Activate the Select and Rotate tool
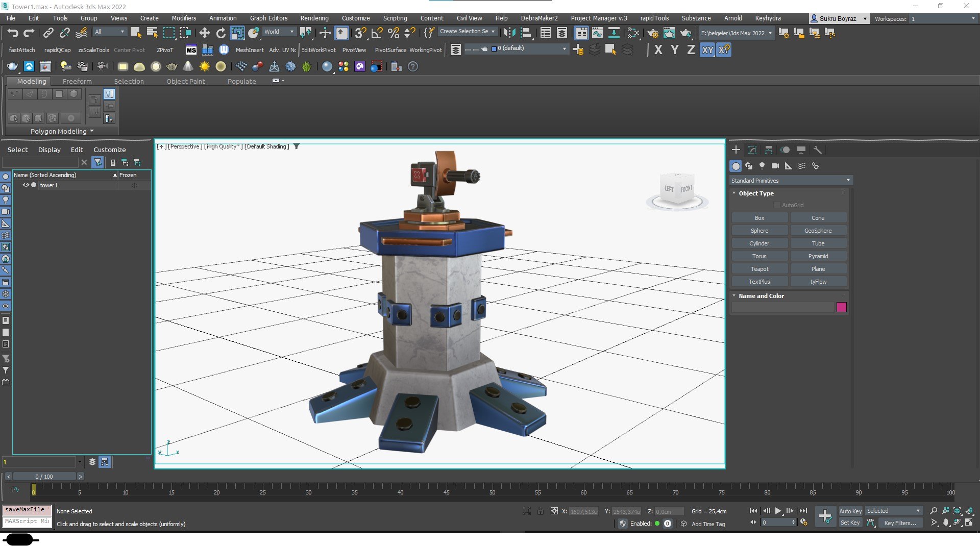This screenshot has height=546, width=980. pos(220,33)
